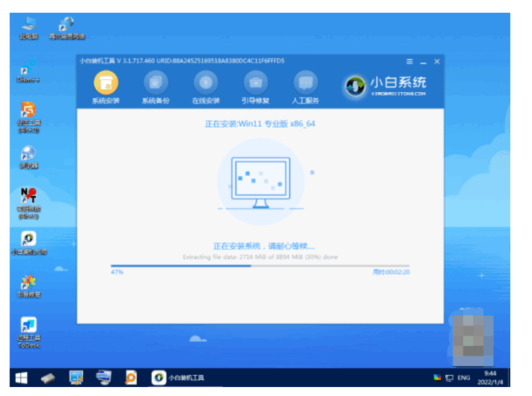Click the installation progress bar

260,266
